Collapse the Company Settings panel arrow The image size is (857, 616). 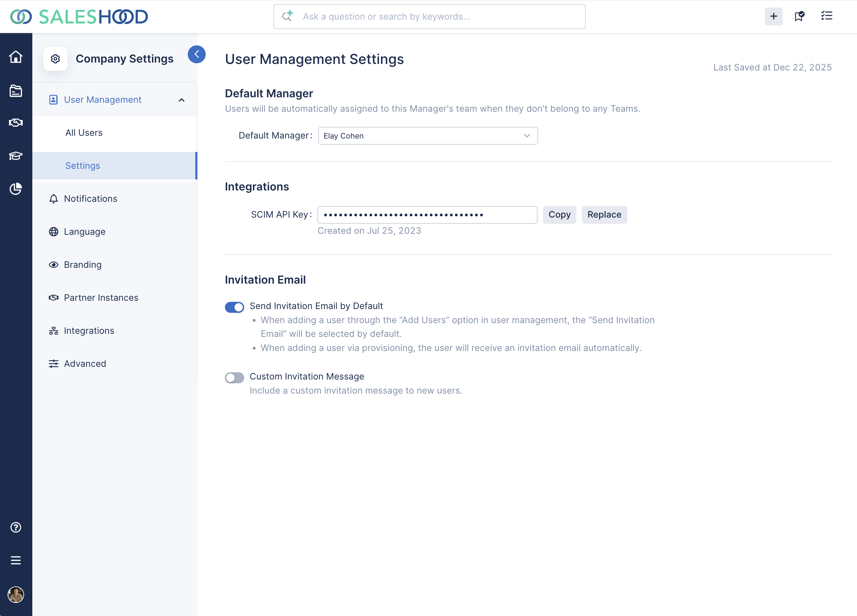[196, 54]
